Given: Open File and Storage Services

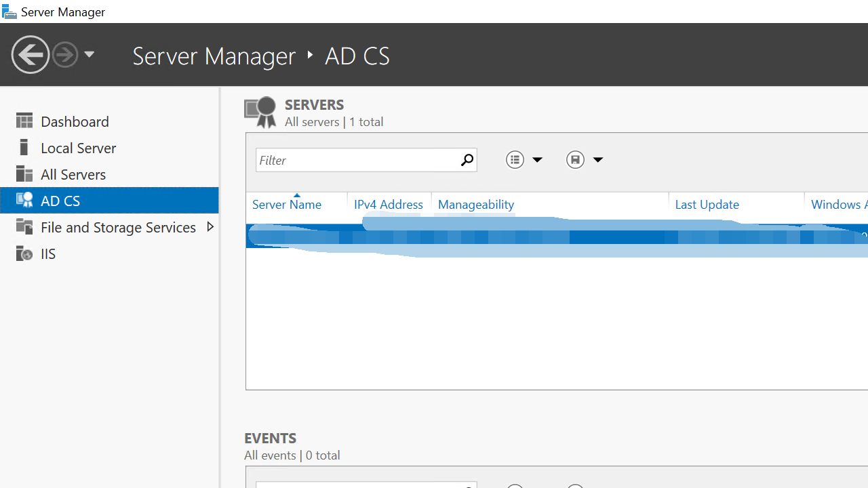Looking at the screenshot, I should [118, 227].
